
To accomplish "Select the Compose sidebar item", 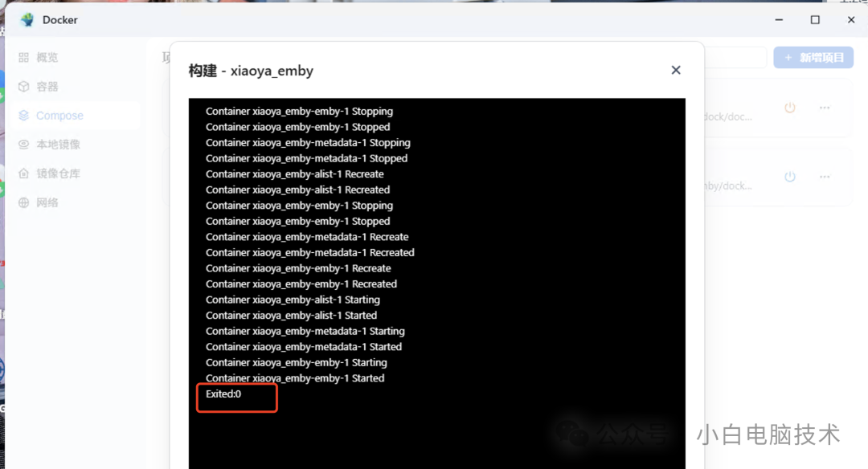I will coord(76,116).
